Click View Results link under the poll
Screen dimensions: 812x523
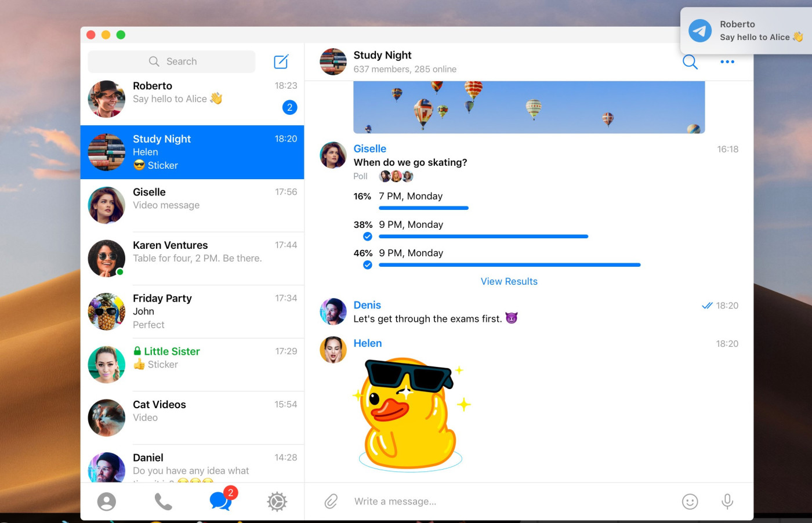(x=509, y=281)
